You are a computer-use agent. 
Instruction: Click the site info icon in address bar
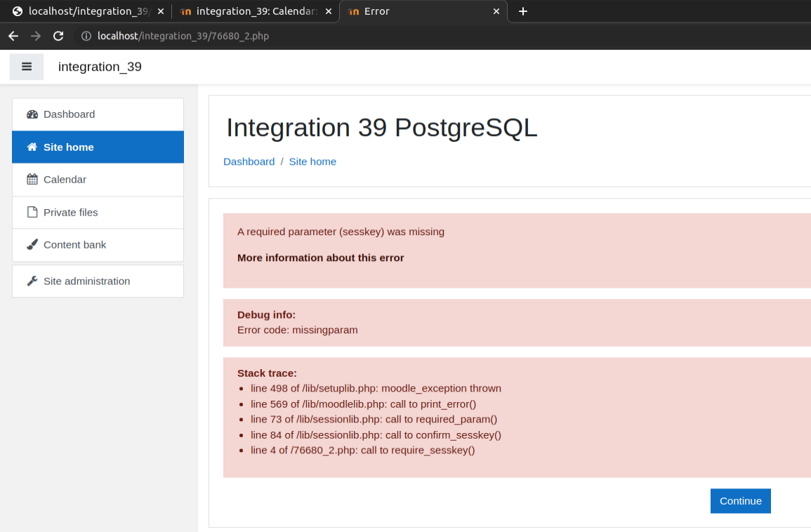[x=86, y=36]
